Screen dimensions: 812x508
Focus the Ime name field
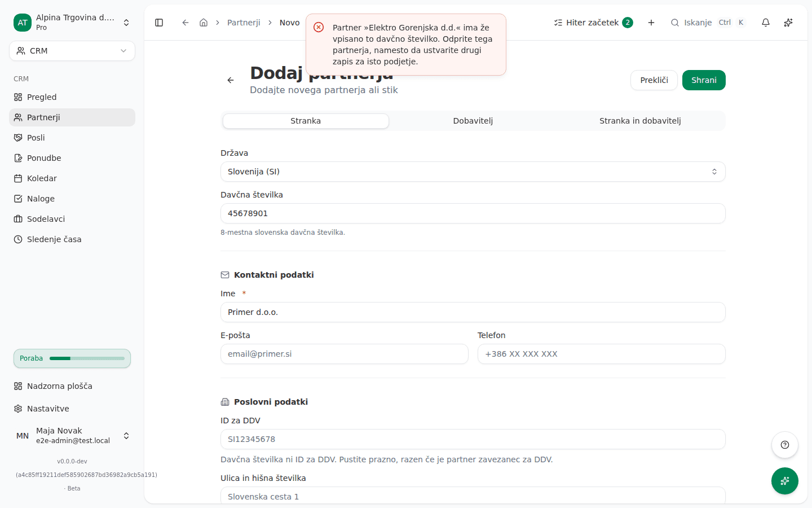pos(473,312)
